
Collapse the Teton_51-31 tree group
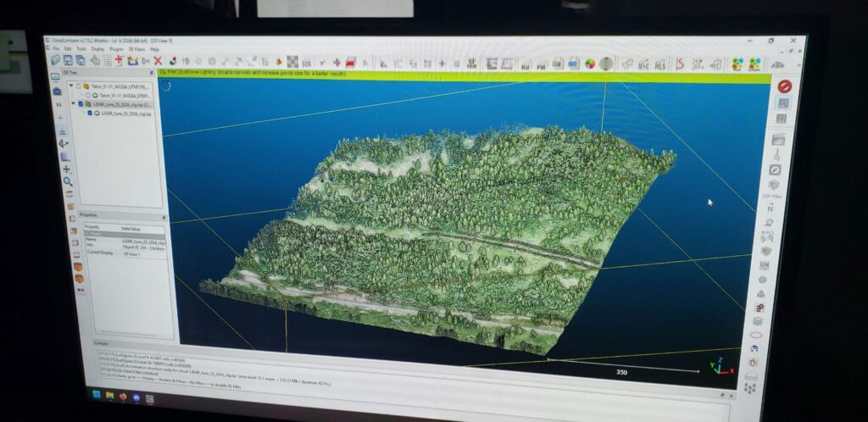click(73, 86)
